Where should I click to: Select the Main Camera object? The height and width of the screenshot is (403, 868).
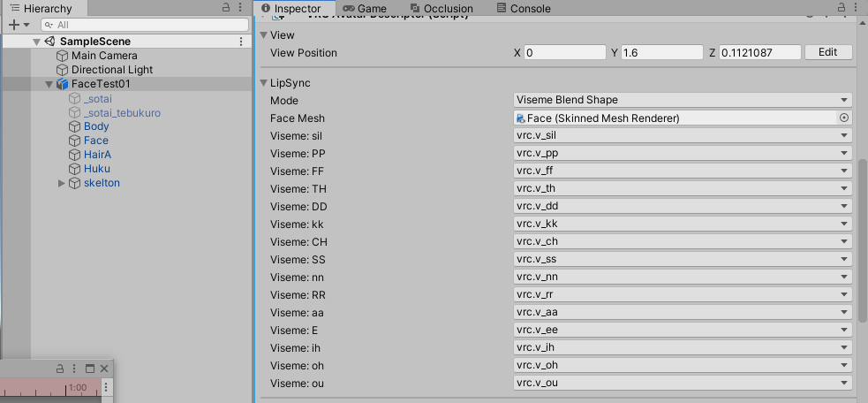(x=104, y=56)
